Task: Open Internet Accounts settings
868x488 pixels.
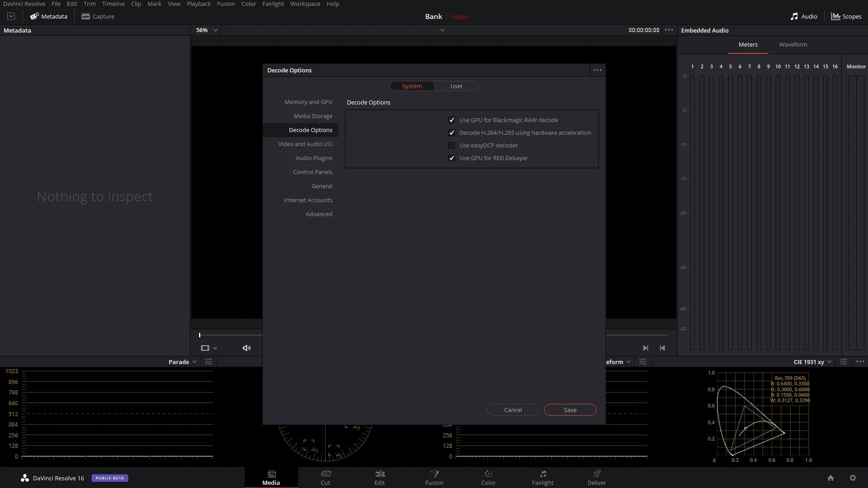Action: [308, 200]
